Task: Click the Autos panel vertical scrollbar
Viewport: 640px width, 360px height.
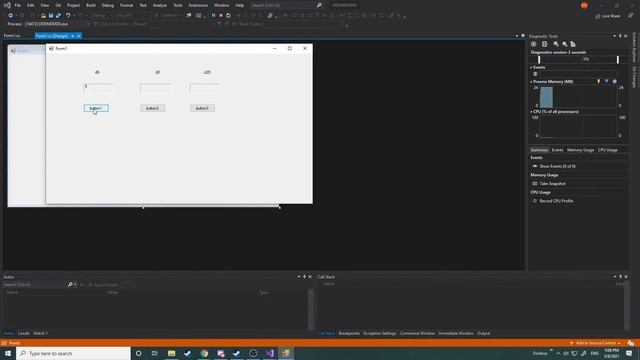Action: click(x=311, y=309)
